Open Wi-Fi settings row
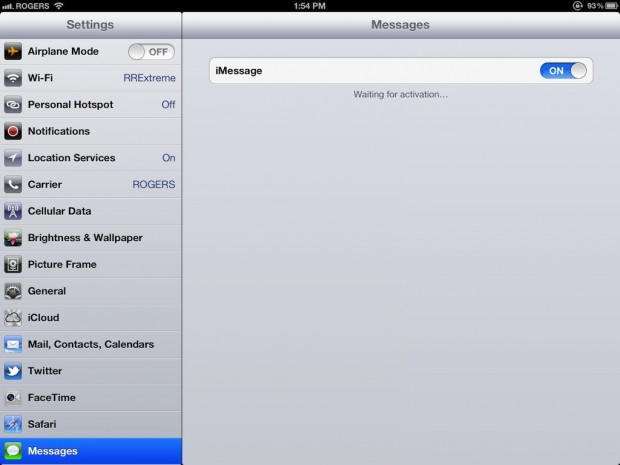The image size is (620, 465). [x=91, y=78]
